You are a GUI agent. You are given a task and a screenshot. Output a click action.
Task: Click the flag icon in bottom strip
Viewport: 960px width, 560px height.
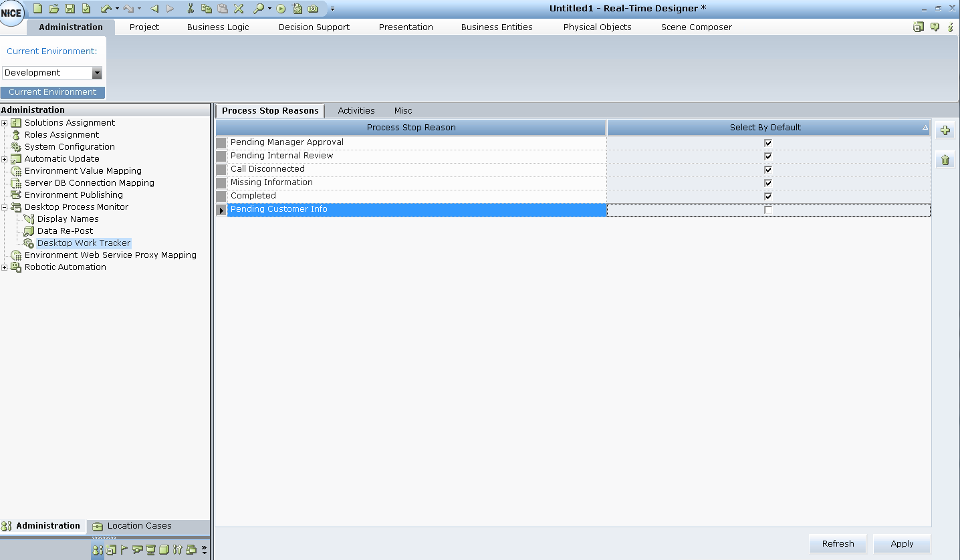point(124,550)
